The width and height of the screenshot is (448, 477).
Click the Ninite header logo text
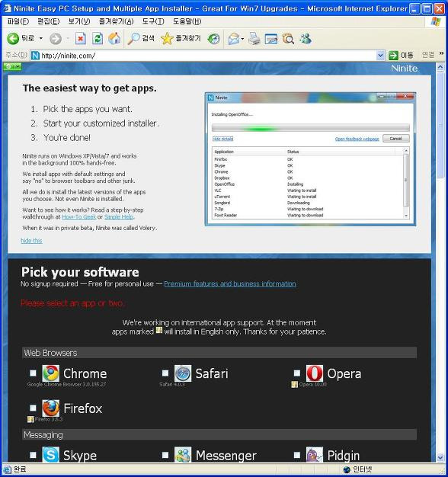(x=405, y=68)
